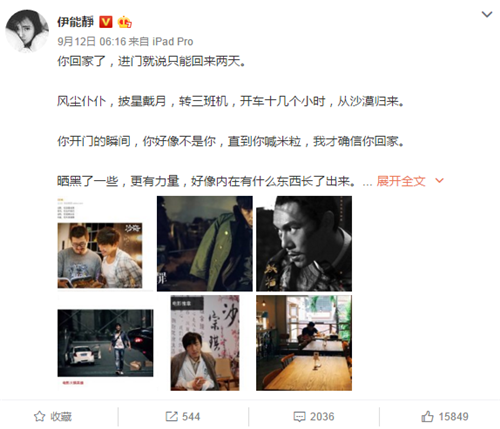Click the comment bubble icon
500x429 pixels.
(x=299, y=417)
